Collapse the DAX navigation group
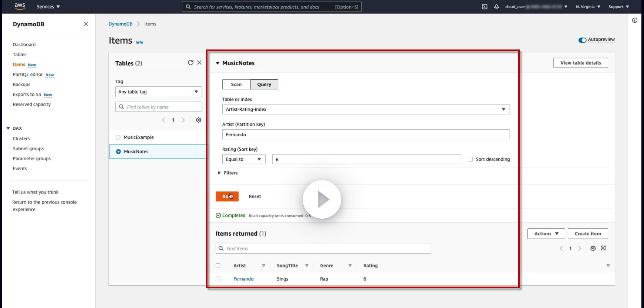Image resolution: width=644 pixels, height=308 pixels. pyautogui.click(x=8, y=129)
